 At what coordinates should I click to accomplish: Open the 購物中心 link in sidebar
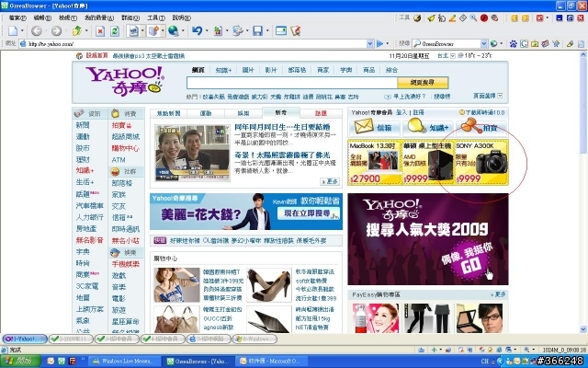(x=125, y=148)
